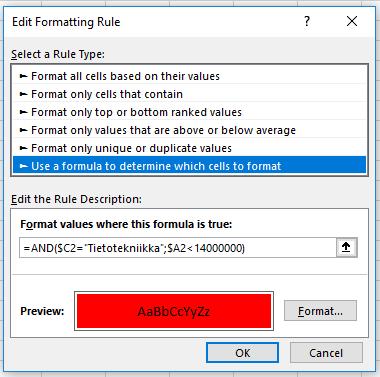This screenshot has width=380, height=377.
Task: Close the Edit Formatting Rule dialog
Action: tap(352, 22)
